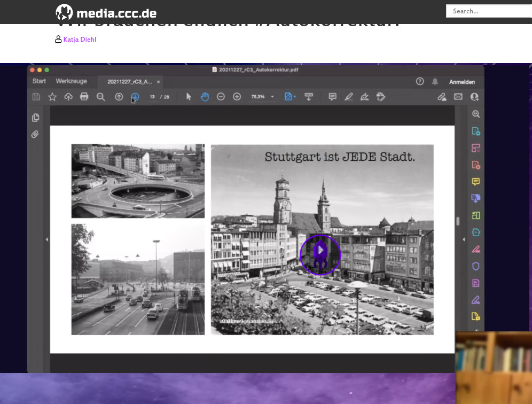Switch to the Werkzeuge tab

coord(71,81)
